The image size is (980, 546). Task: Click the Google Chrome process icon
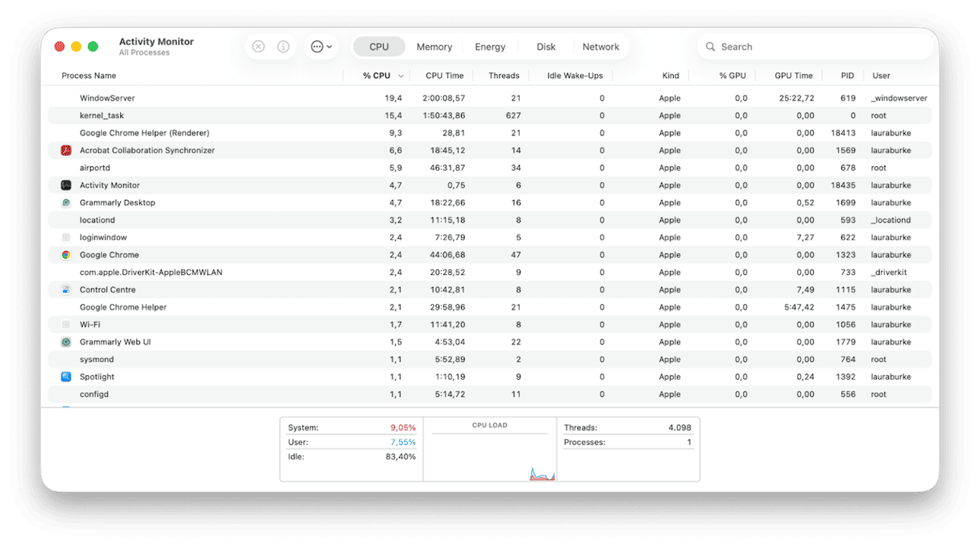point(67,254)
